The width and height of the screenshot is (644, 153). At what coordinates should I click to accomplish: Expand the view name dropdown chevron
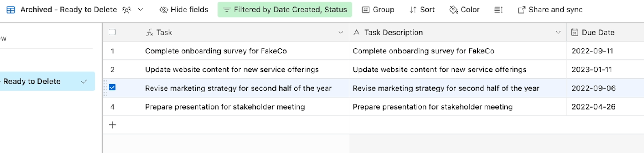click(140, 10)
